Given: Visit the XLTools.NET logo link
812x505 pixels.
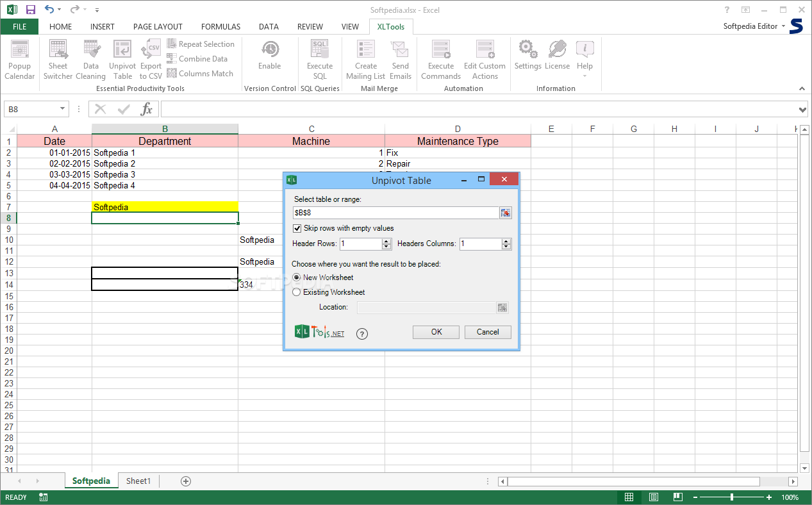Looking at the screenshot, I should (x=320, y=332).
